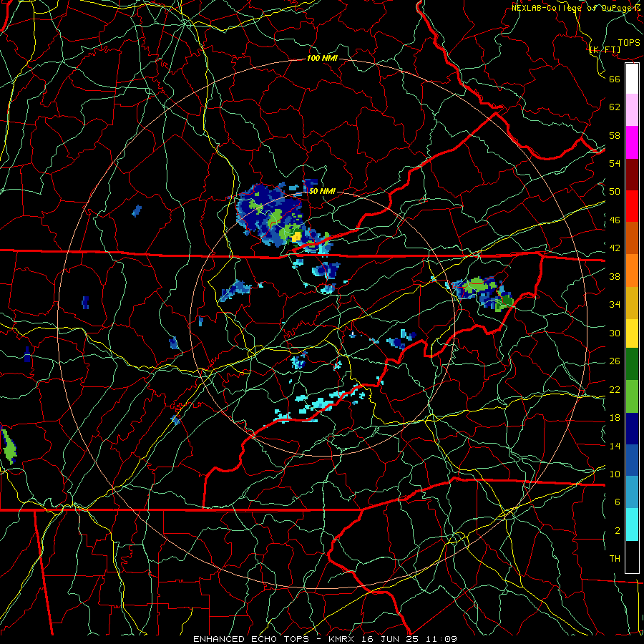This screenshot has width=644, height=644.
Task: Click the legend value "38"
Action: click(615, 276)
